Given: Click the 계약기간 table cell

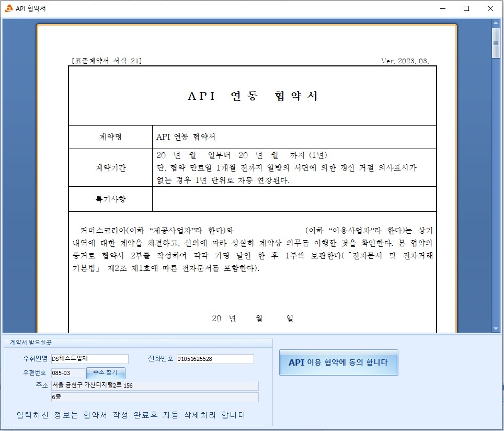Looking at the screenshot, I should click(110, 167).
